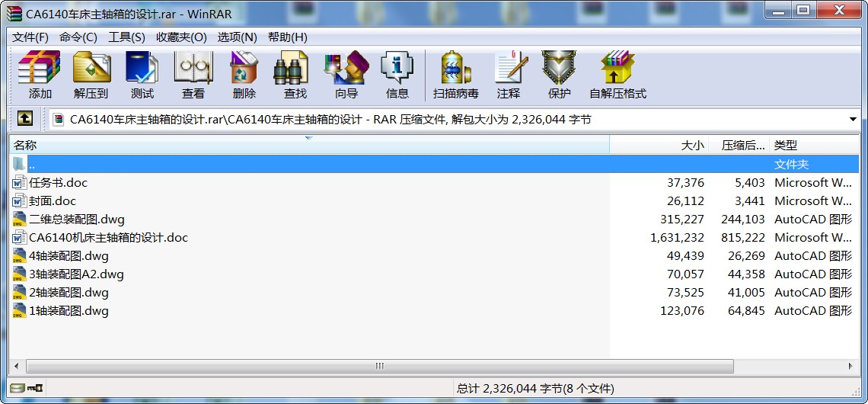The width and height of the screenshot is (868, 404).
Task: Open the 帮助(H) menu
Action: click(287, 37)
